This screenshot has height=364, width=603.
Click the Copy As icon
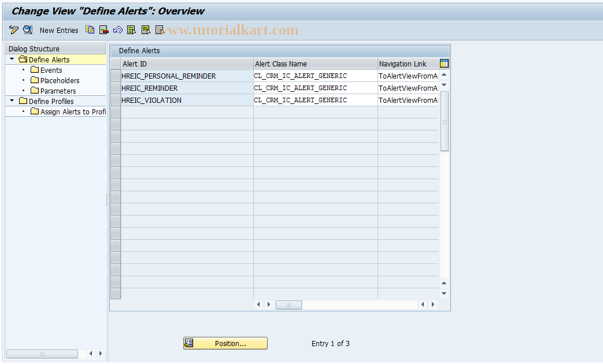coord(90,30)
